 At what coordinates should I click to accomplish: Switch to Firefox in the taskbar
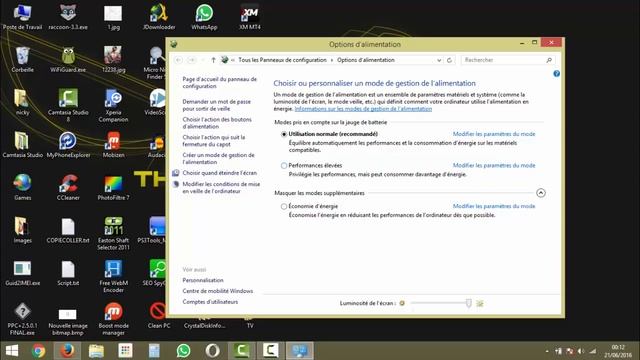pos(67,351)
